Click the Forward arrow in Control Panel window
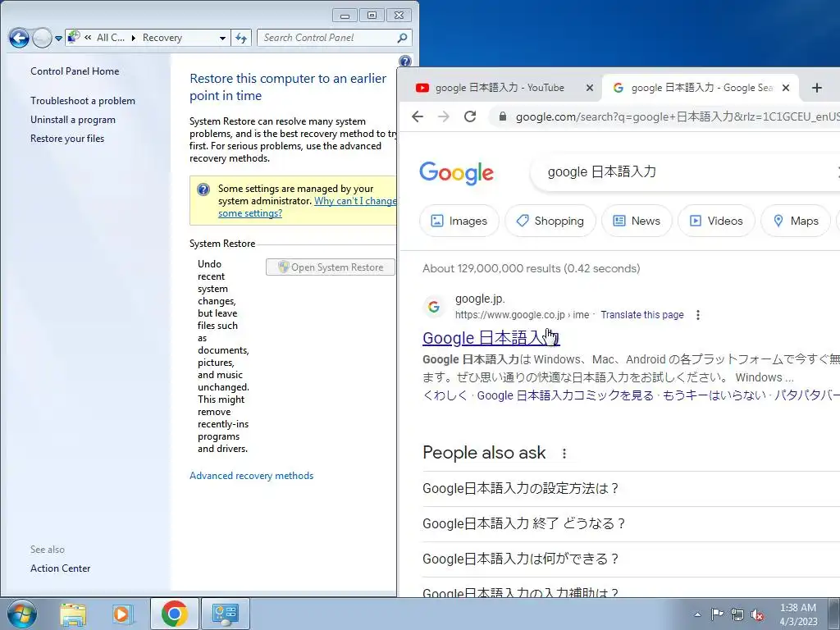This screenshot has height=630, width=840. pyautogui.click(x=42, y=38)
